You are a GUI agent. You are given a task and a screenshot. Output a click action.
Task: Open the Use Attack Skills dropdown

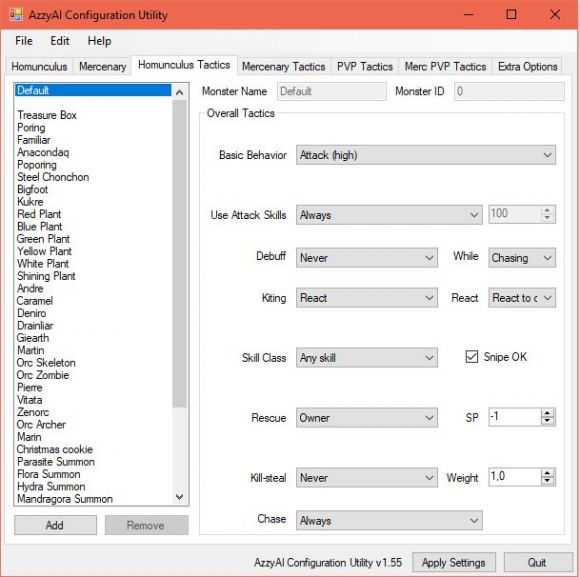389,215
